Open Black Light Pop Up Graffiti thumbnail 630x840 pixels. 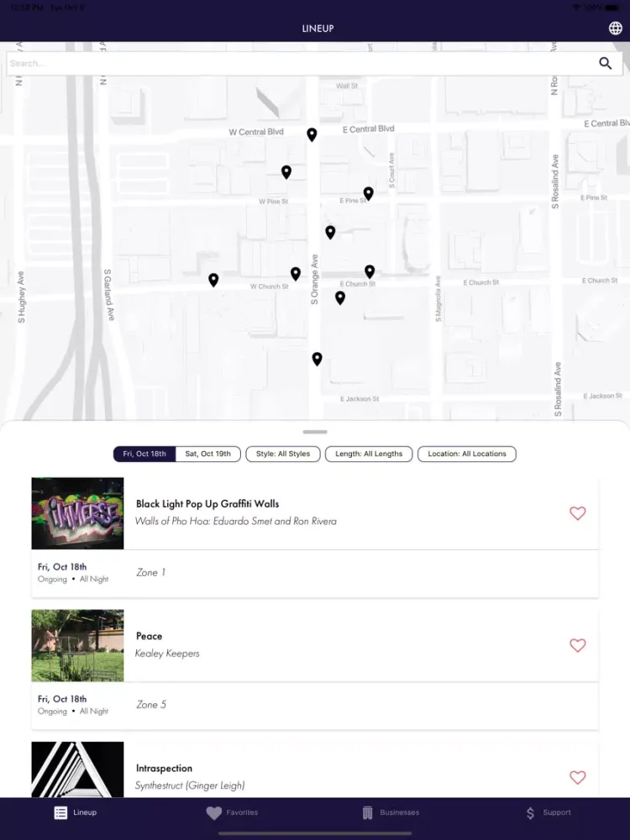pos(77,513)
